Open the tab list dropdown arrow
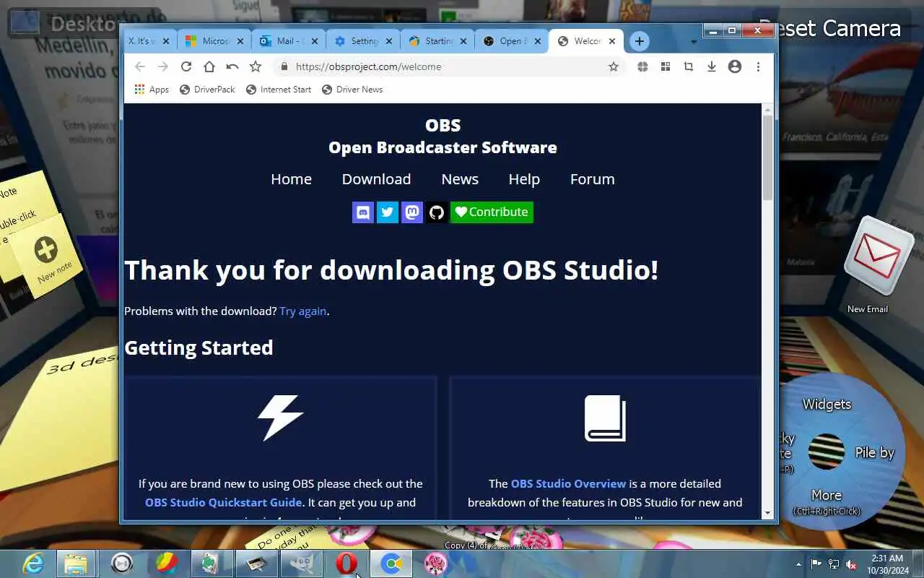Screen dimensions: 924x578 [694, 42]
